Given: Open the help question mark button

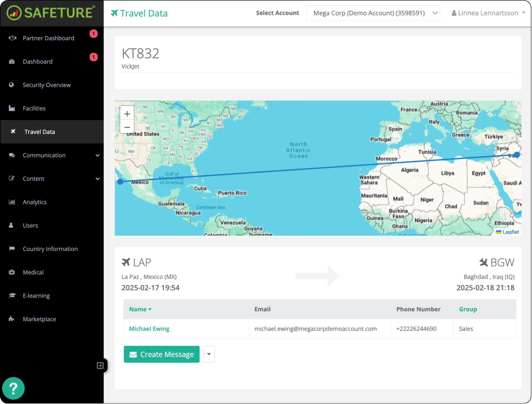Looking at the screenshot, I should pyautogui.click(x=13, y=388).
